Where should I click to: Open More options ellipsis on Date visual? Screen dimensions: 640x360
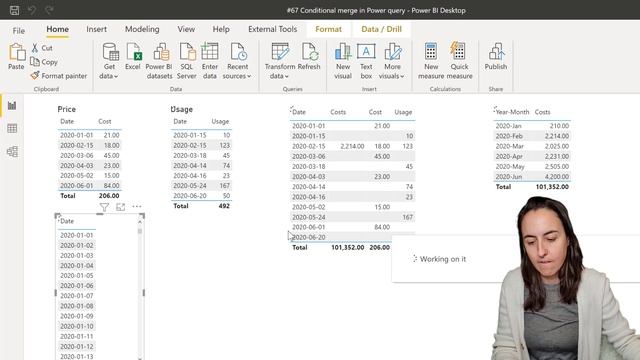click(137, 207)
